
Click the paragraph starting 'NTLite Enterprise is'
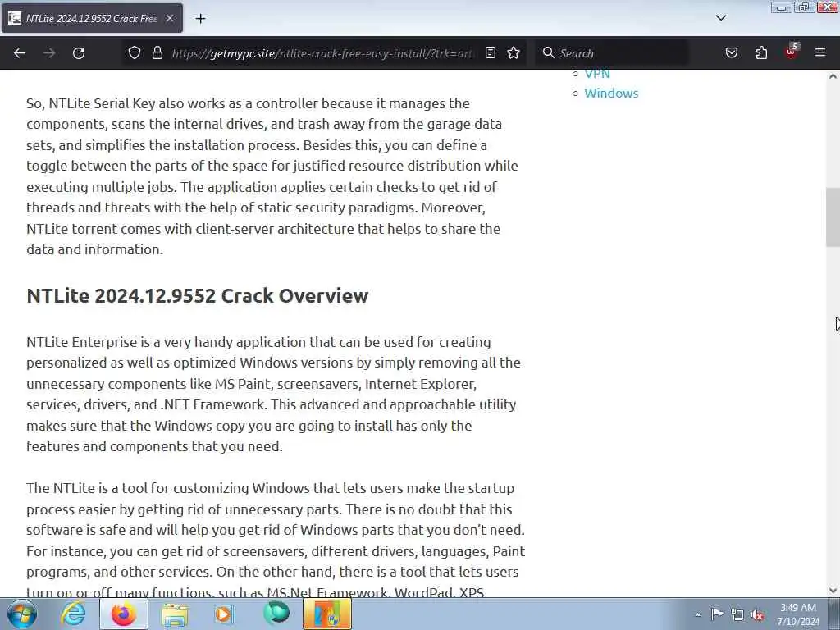(273, 395)
